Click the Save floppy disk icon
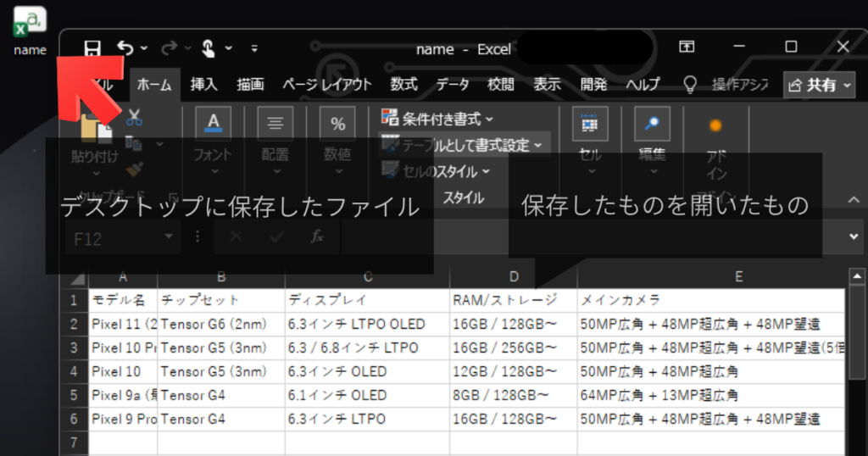This screenshot has height=456, width=868. (x=92, y=48)
